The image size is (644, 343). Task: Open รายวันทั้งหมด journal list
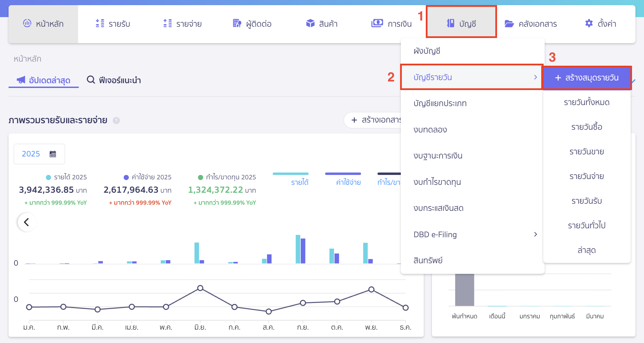(586, 102)
